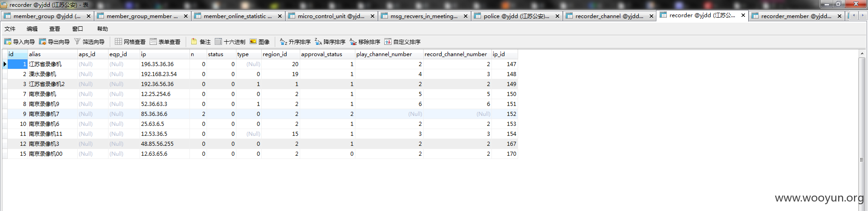Sort descending (降序排序)

click(330, 42)
